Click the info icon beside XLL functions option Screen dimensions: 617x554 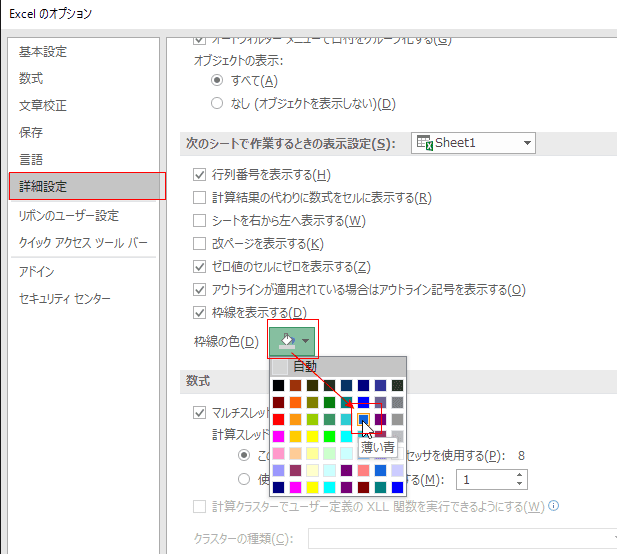553,506
